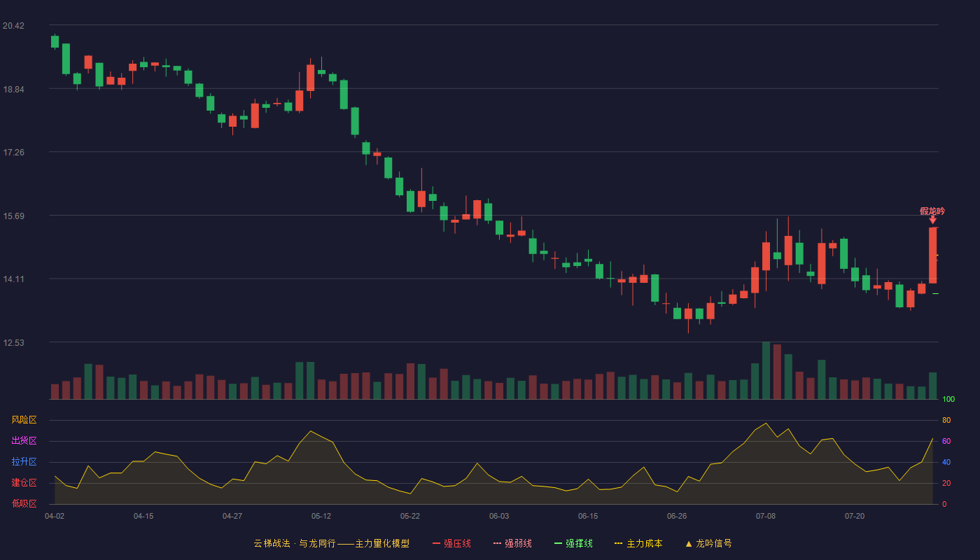
Task: Click the 07-08 date label
Action: pyautogui.click(x=766, y=516)
